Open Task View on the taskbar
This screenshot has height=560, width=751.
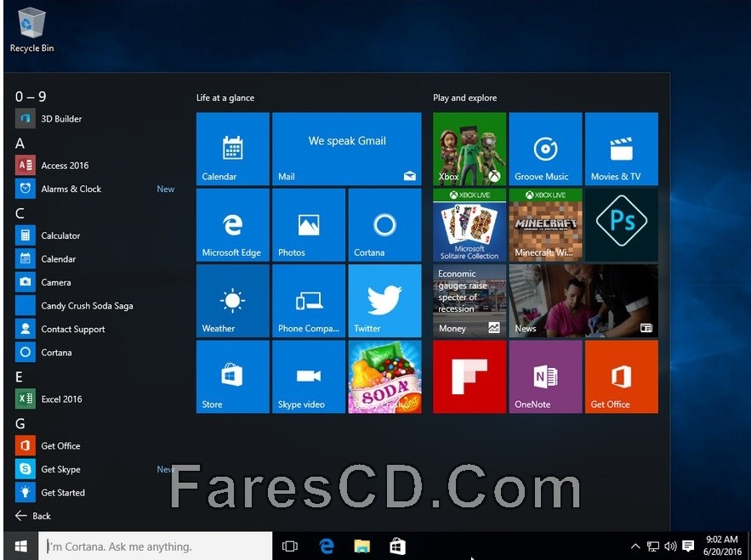click(290, 546)
